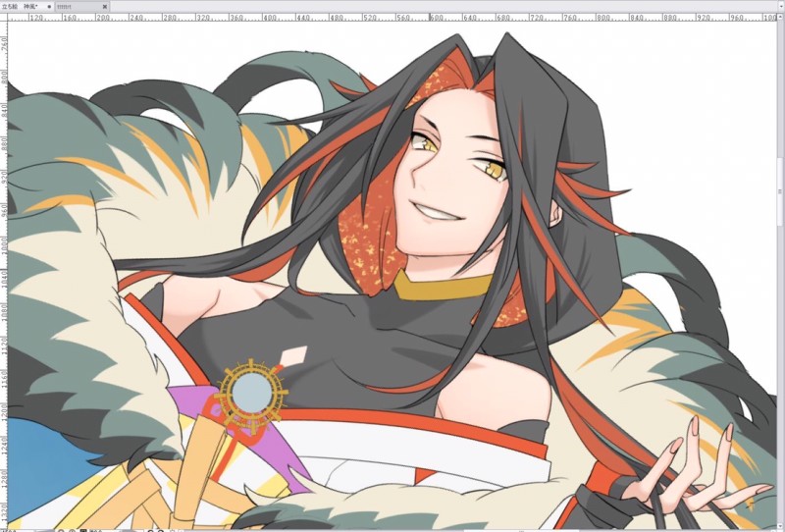Click the vertical scrollbar at the right edge

click(x=780, y=271)
